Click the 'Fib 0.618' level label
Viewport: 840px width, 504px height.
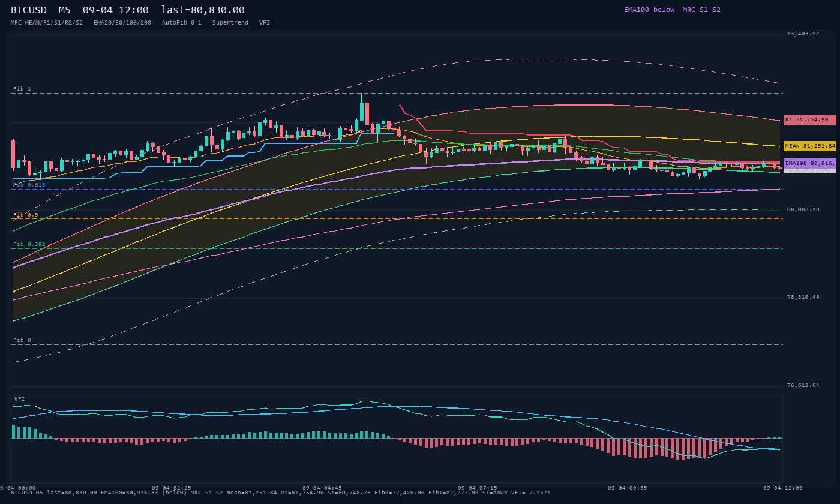pos(29,185)
